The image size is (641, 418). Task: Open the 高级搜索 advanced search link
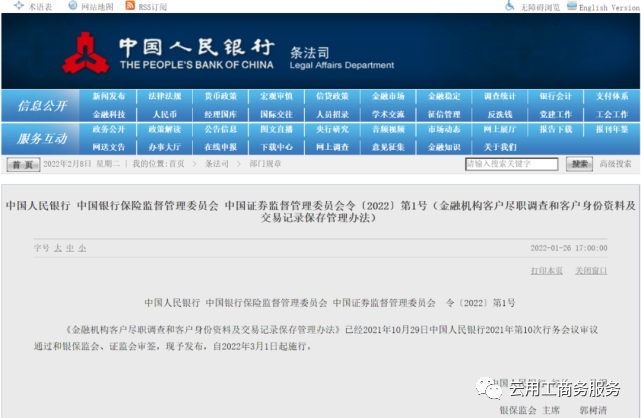coord(615,164)
